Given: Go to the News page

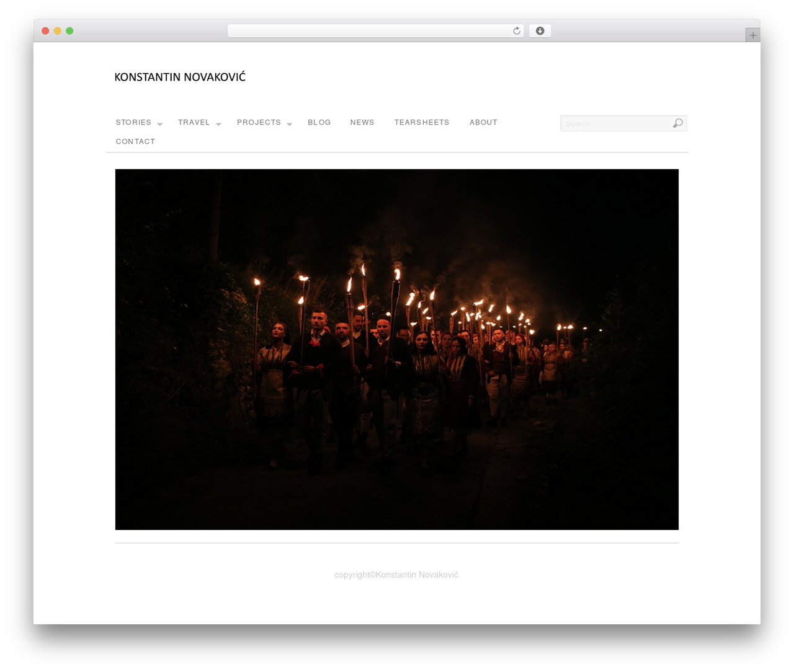Looking at the screenshot, I should click(x=362, y=123).
